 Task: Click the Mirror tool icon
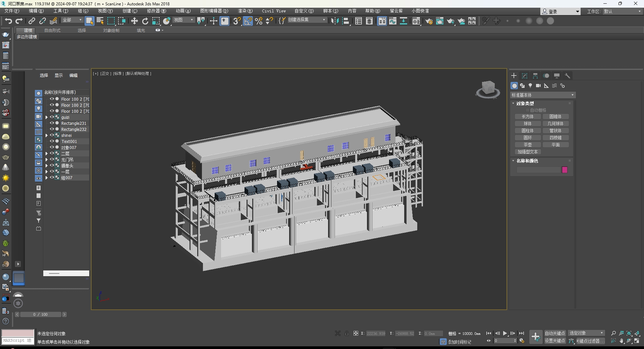335,21
